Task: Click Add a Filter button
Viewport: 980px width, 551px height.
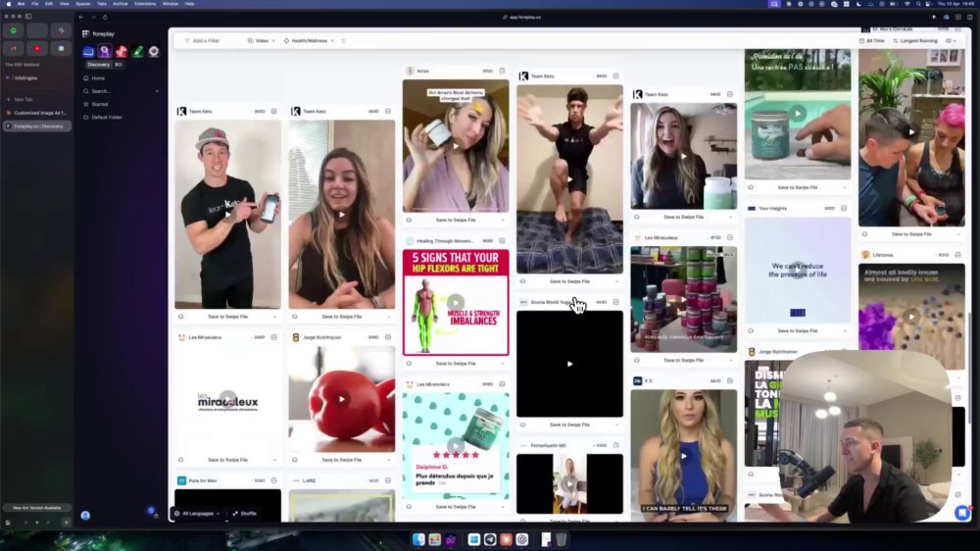Action: (202, 40)
